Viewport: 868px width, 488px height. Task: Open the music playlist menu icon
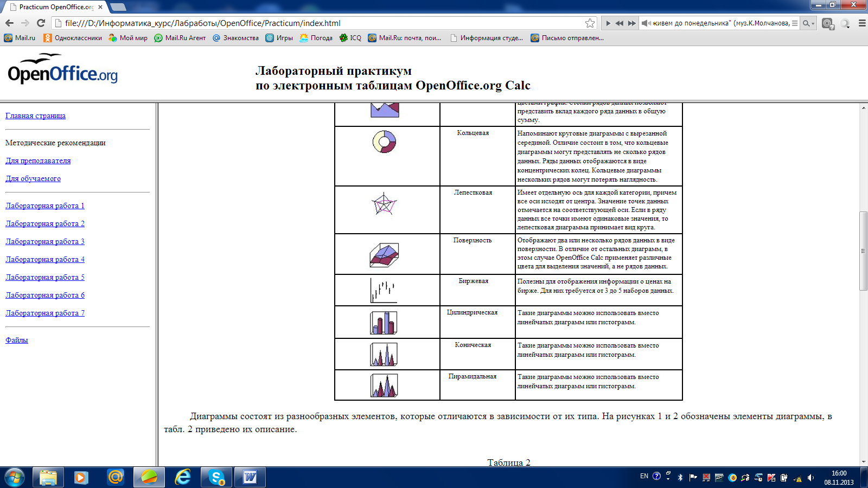click(795, 23)
